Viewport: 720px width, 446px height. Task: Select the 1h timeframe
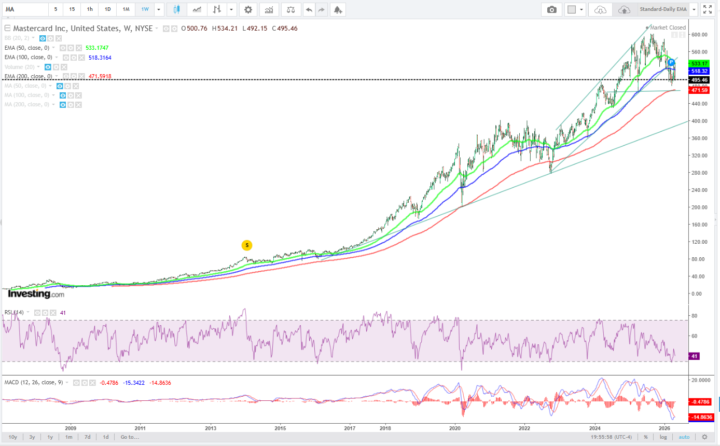(90, 9)
